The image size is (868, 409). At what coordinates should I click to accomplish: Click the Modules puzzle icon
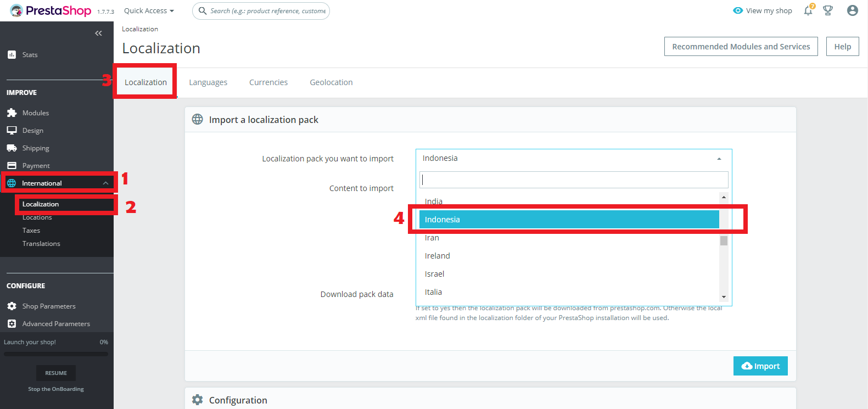point(12,113)
